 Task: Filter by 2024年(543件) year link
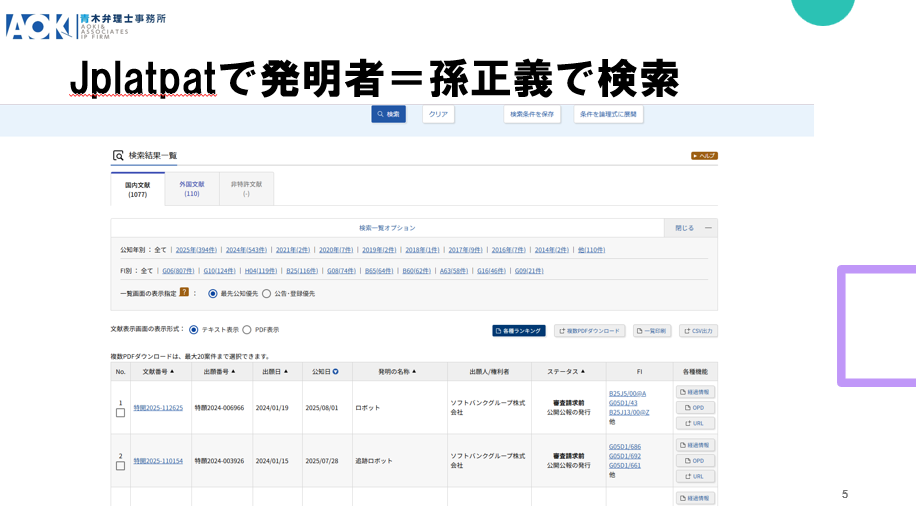246,250
